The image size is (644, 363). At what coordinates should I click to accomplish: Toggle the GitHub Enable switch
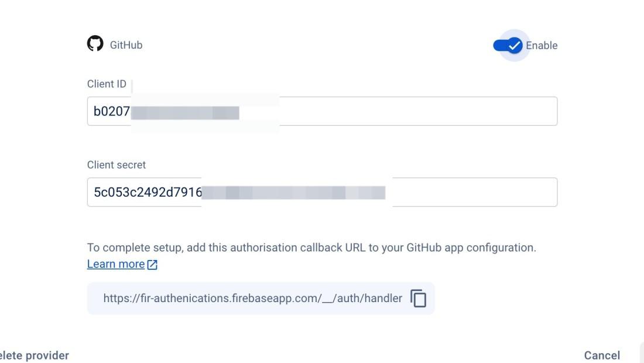coord(508,46)
